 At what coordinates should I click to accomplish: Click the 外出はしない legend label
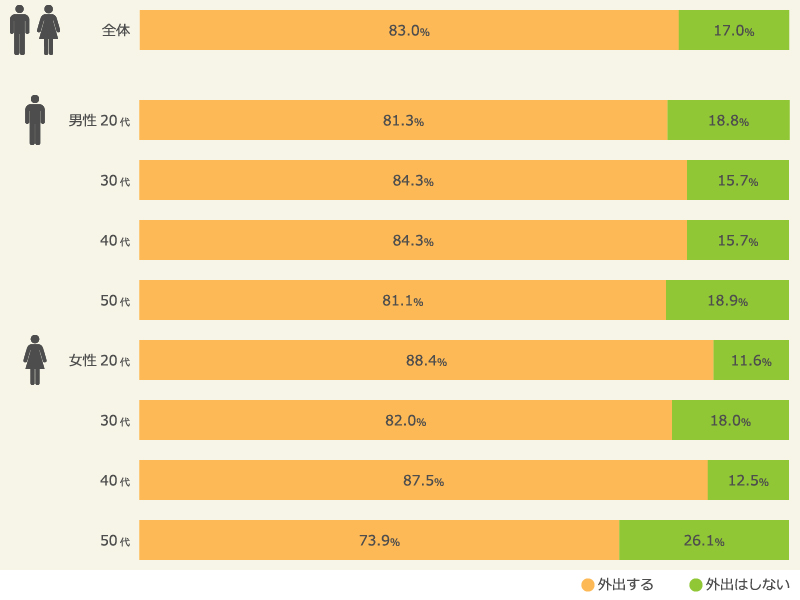click(x=747, y=585)
